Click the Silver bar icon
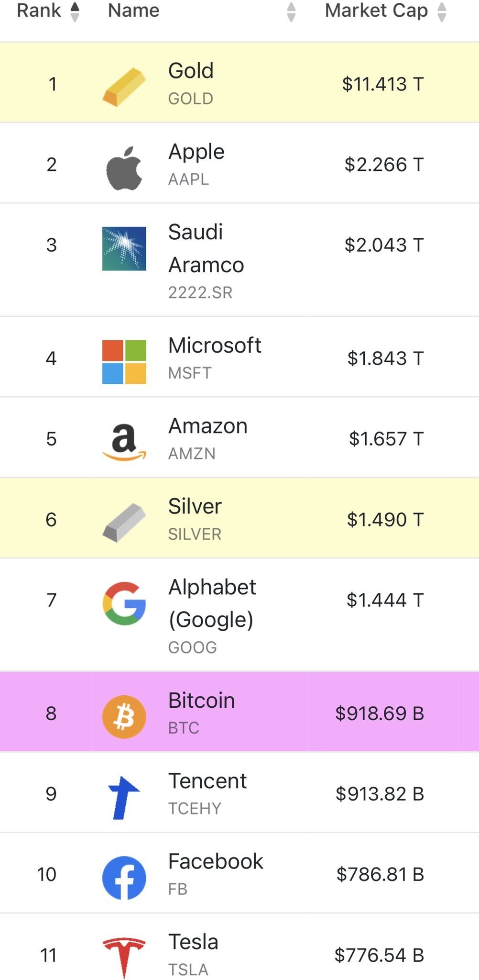Image resolution: width=479 pixels, height=980 pixels. click(x=124, y=523)
